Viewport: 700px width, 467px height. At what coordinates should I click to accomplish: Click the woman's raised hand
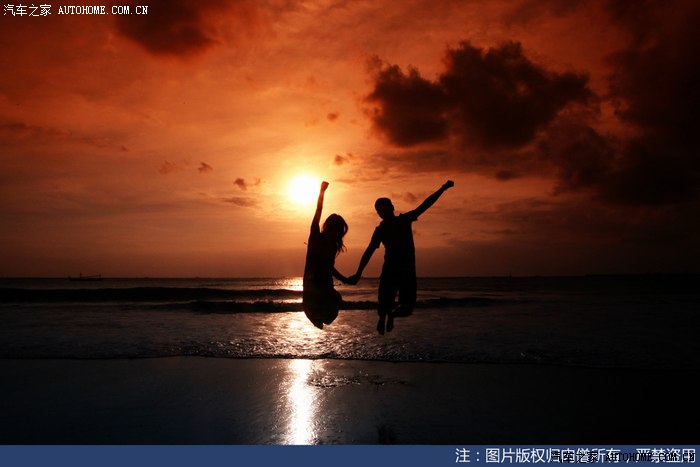324,185
